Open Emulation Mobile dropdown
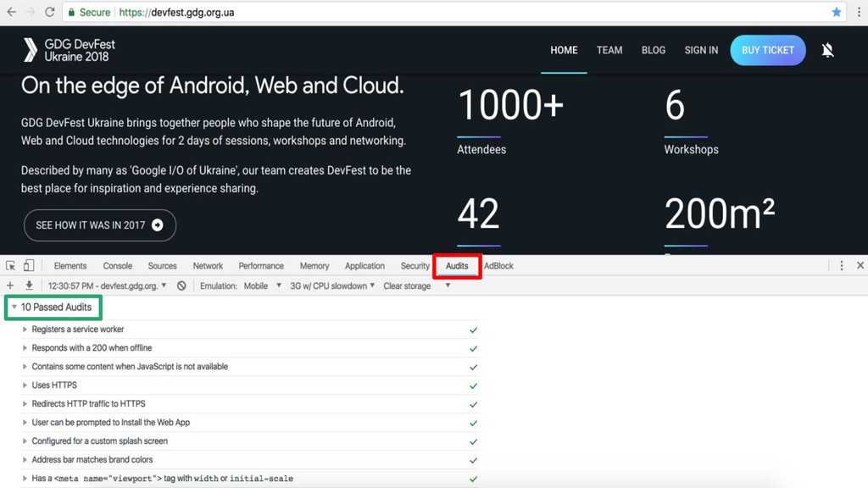 tap(263, 286)
